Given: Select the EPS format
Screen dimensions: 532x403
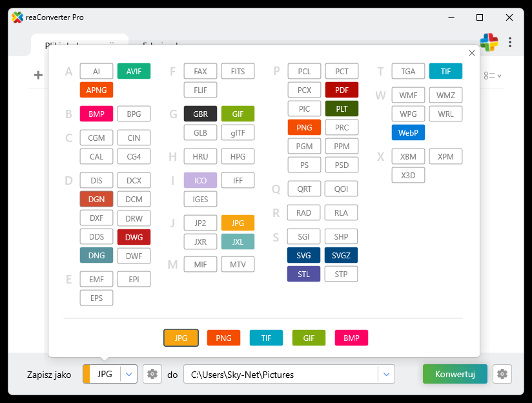Looking at the screenshot, I should click(96, 298).
